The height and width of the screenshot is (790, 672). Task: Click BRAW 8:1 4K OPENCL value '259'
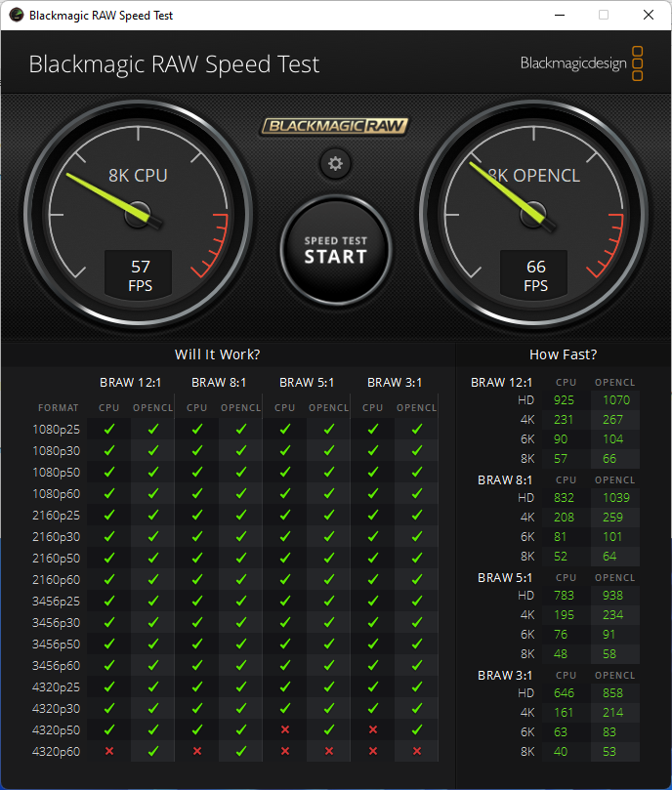pos(612,518)
